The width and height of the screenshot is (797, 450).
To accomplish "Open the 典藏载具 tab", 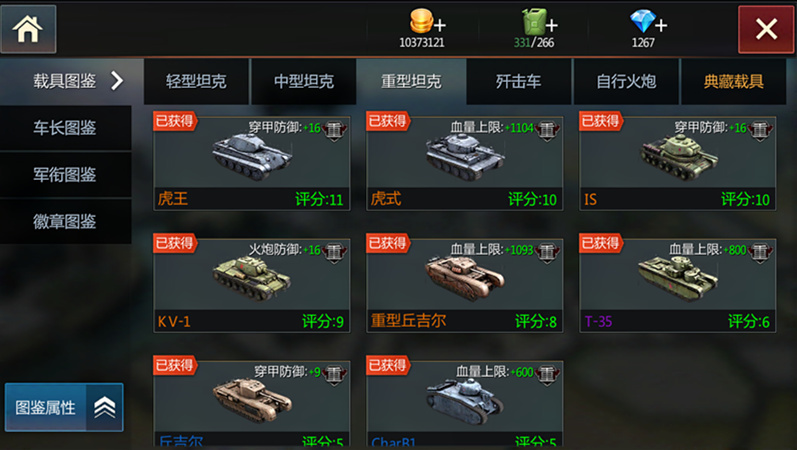I will point(733,81).
